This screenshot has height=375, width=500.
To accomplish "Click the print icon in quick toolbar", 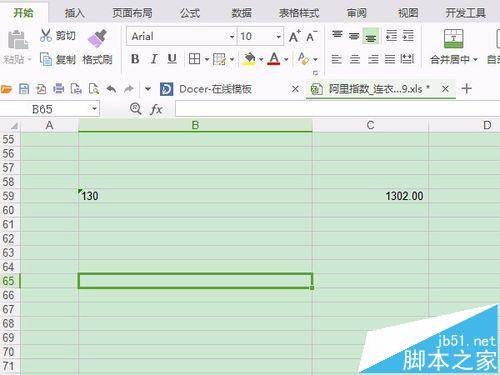I will [59, 89].
